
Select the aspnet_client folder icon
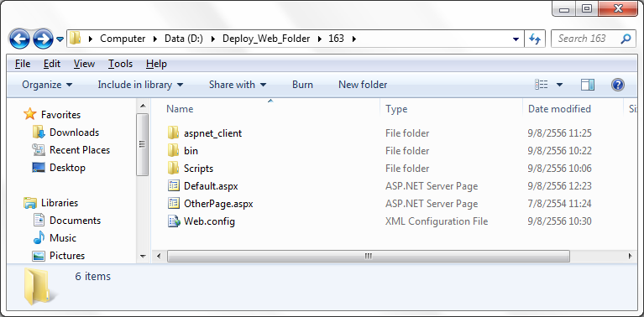coord(174,133)
